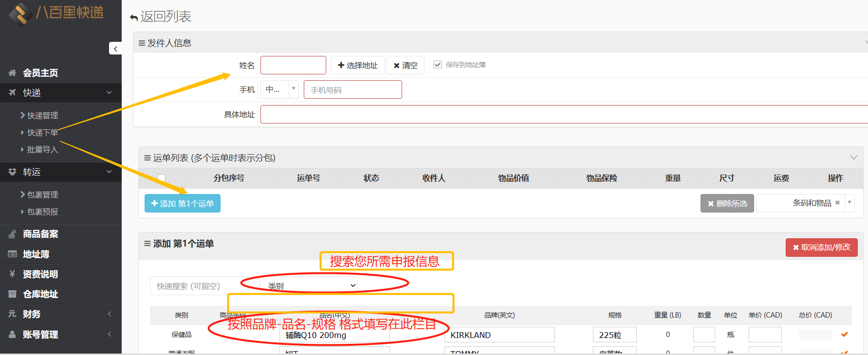Open the 条码和物品 dropdown arrow
Viewport: 868px width, 355px height.
pos(850,203)
